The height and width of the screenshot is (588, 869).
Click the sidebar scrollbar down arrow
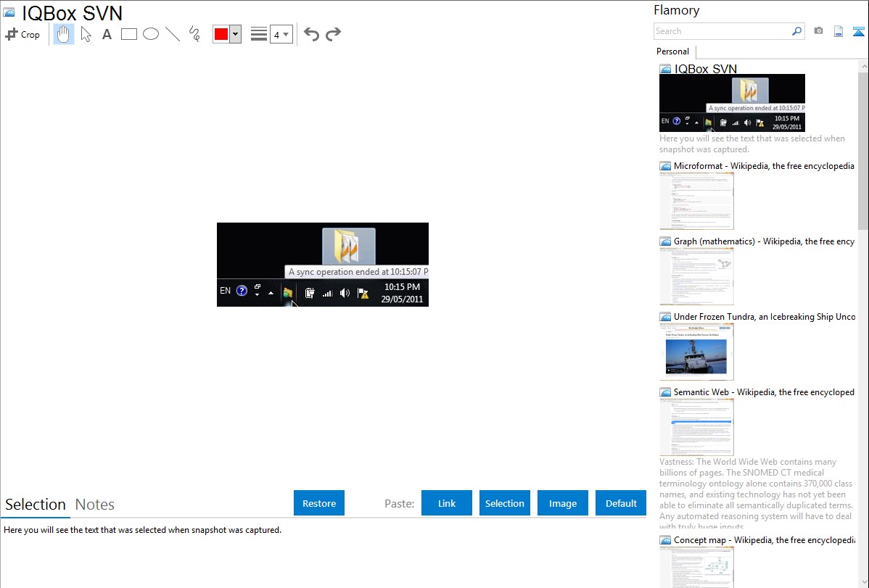tap(863, 582)
